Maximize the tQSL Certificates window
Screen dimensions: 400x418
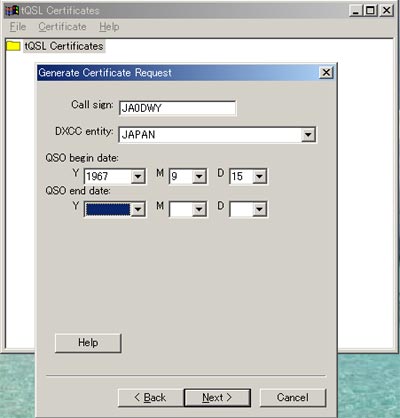370,11
